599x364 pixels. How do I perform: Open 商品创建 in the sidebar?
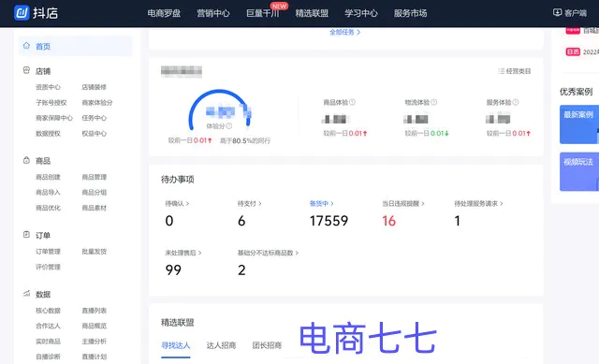[x=48, y=177]
